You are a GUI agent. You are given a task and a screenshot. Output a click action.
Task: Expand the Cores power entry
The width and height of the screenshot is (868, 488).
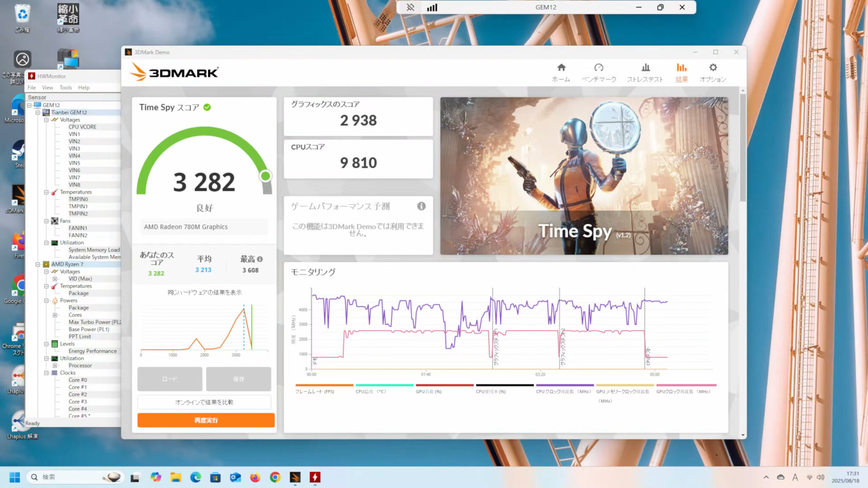[55, 315]
